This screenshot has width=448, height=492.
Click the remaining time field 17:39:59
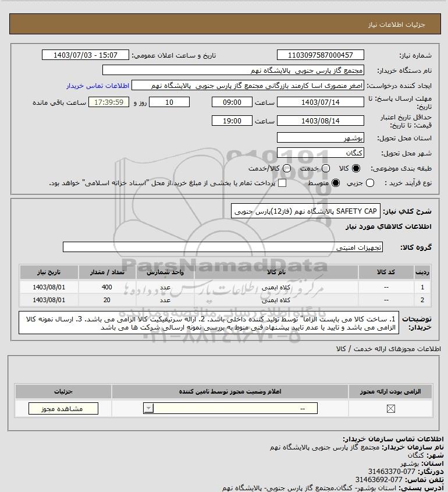point(109,102)
